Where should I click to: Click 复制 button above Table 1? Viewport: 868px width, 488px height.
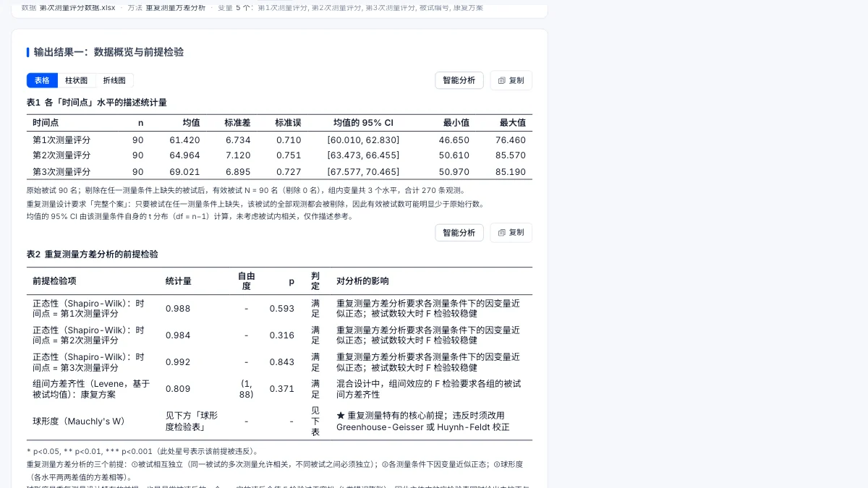point(511,80)
